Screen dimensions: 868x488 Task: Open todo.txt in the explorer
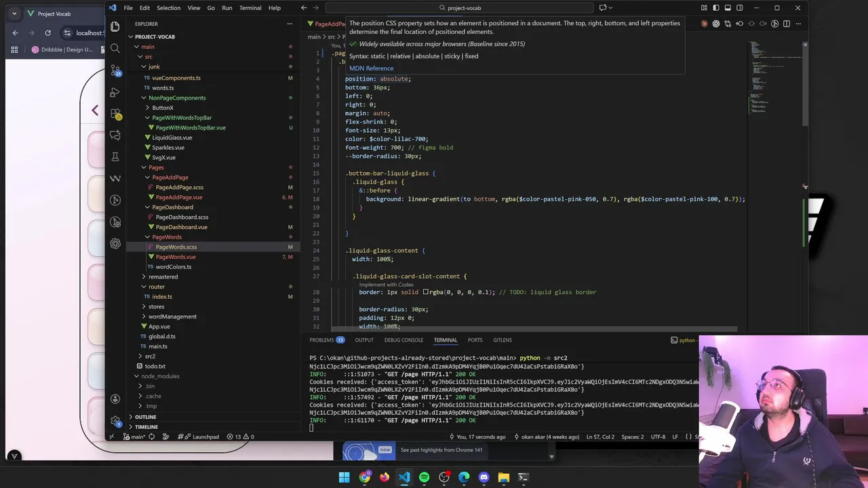(x=151, y=366)
